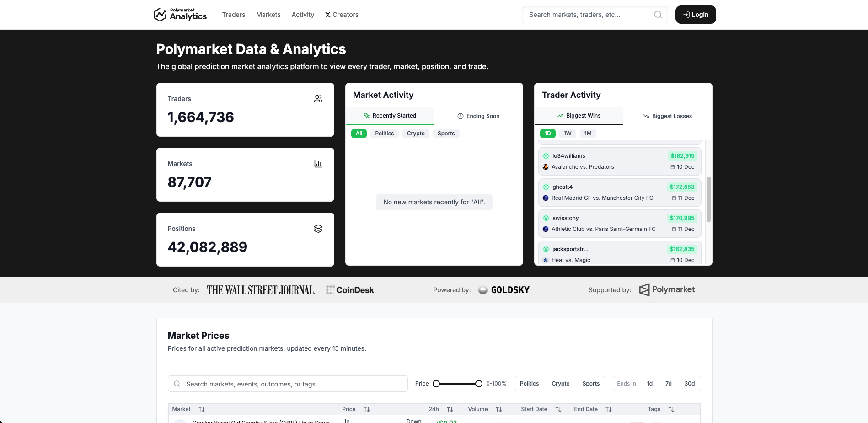Screen dimensions: 868x423
Task: Filter Market Activity by Crypto
Action: click(416, 134)
